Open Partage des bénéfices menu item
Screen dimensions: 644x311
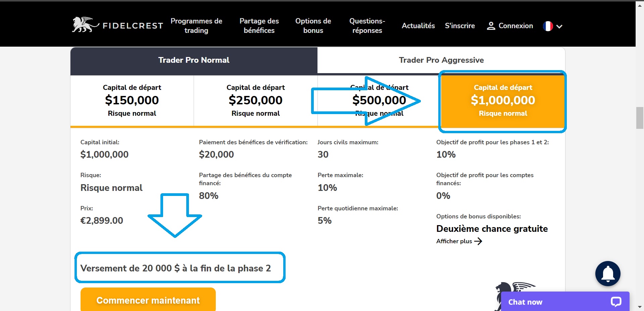click(x=259, y=26)
